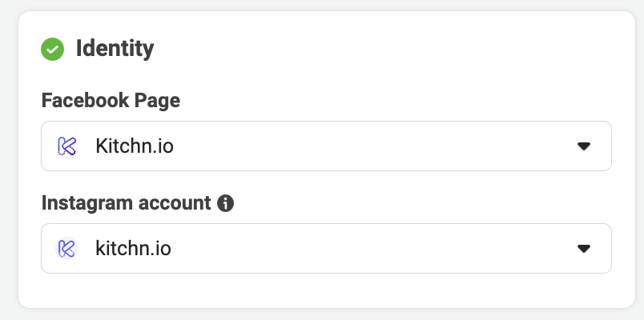
Task: Click the Kitchn.io logo in Facebook Page field
Action: [67, 146]
